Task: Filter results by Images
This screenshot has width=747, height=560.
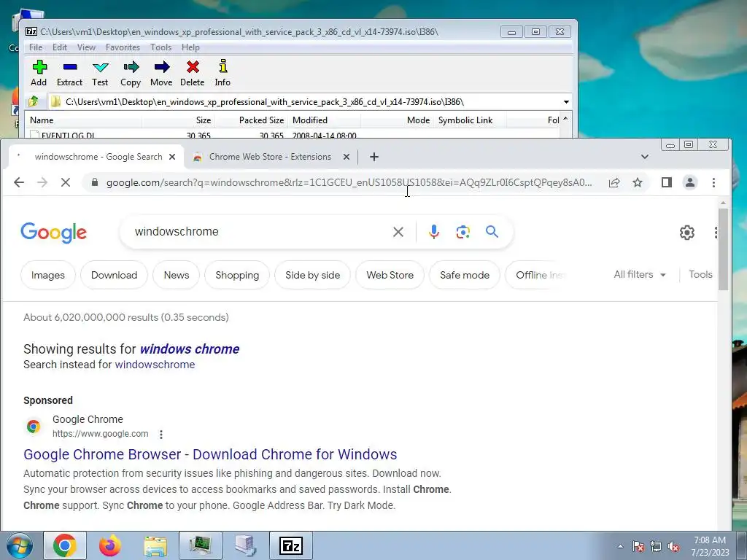Action: [47, 275]
